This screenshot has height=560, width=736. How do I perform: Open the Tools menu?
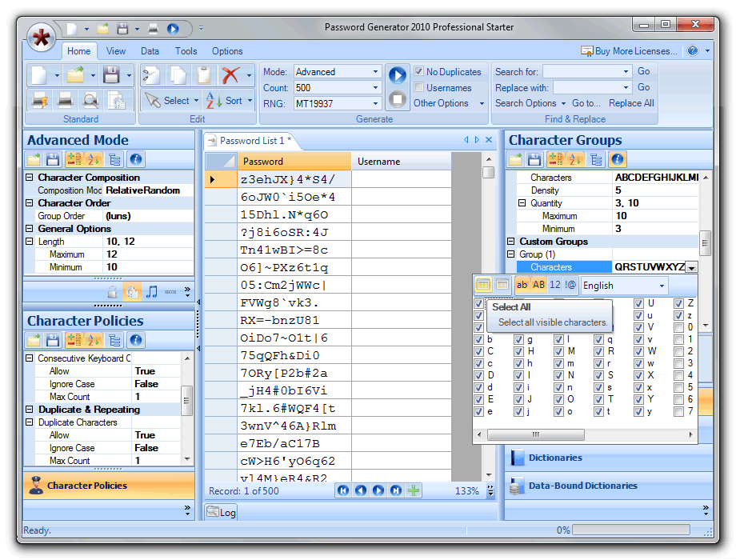pyautogui.click(x=186, y=50)
